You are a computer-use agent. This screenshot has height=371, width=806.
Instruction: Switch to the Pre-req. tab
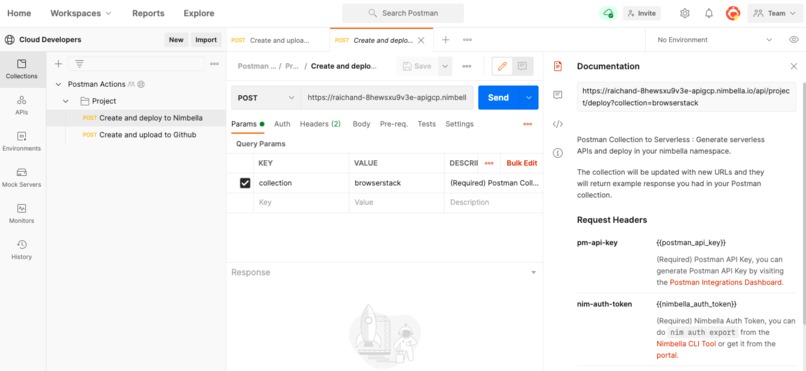[x=394, y=124]
